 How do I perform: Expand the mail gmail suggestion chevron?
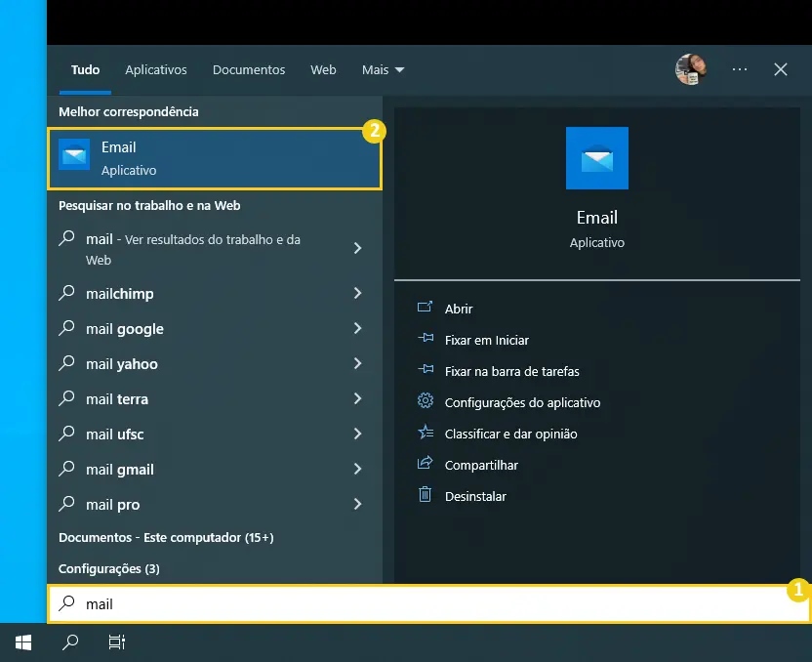357,470
